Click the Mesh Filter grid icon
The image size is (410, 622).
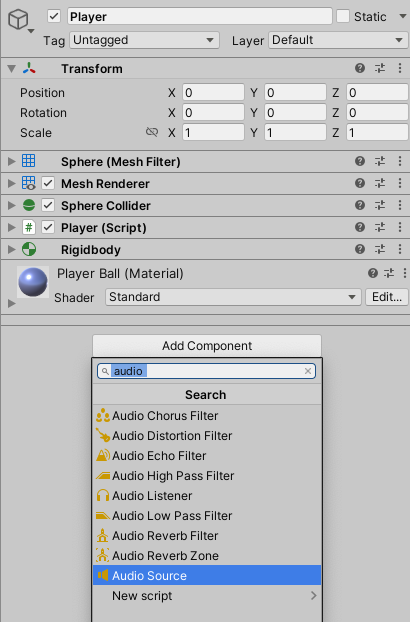[x=29, y=161]
